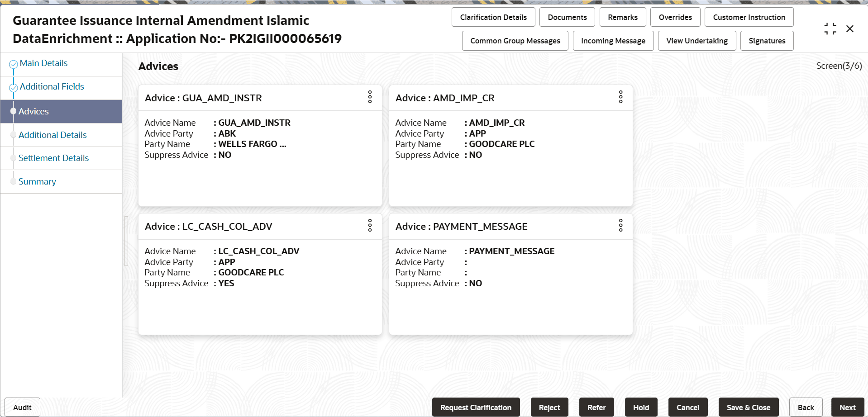Screen dimensions: 868x417
Task: Click the ABK advice party value
Action: (x=227, y=134)
